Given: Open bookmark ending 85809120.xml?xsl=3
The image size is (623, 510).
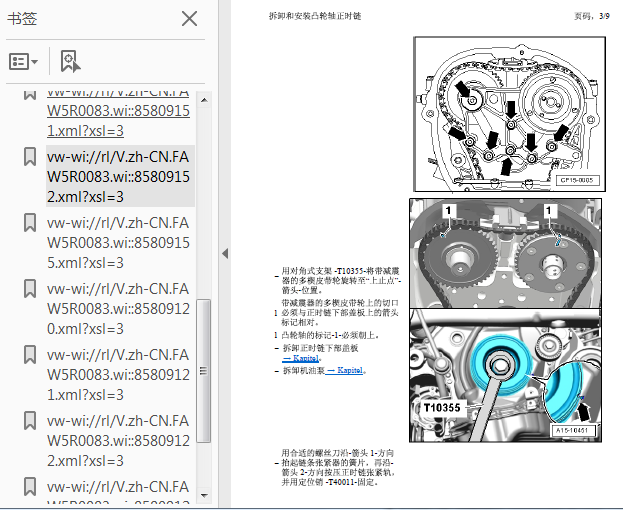Looking at the screenshot, I should click(x=118, y=308).
